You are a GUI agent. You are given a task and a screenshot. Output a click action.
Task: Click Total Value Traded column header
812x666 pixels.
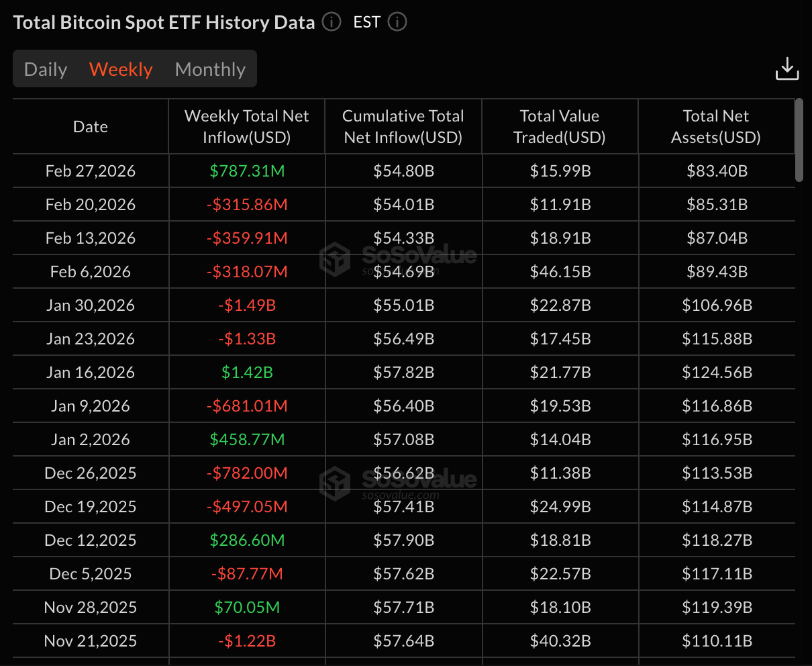click(560, 127)
